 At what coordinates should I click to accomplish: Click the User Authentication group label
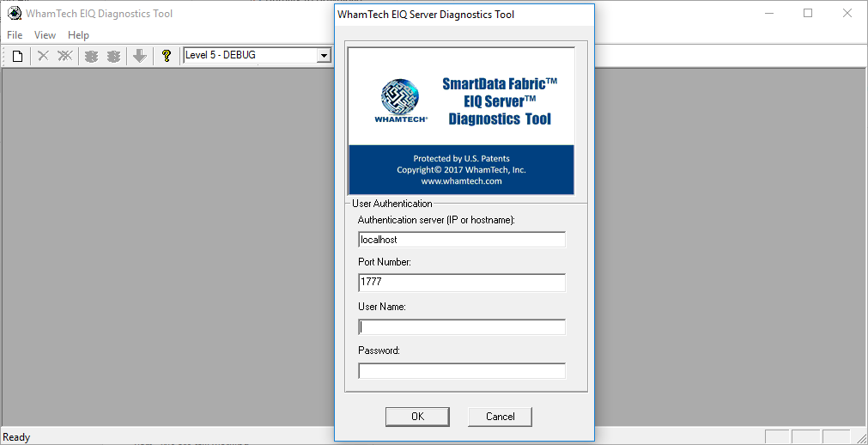tap(392, 204)
